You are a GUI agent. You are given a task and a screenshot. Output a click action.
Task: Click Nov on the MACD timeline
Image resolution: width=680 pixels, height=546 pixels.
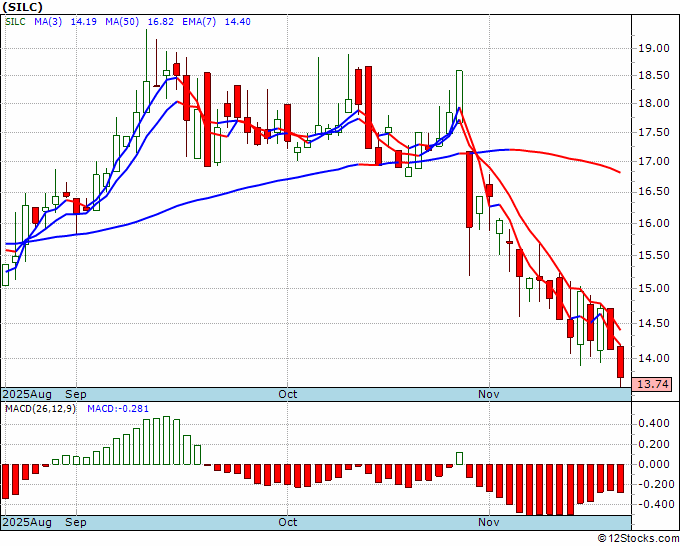(x=489, y=522)
